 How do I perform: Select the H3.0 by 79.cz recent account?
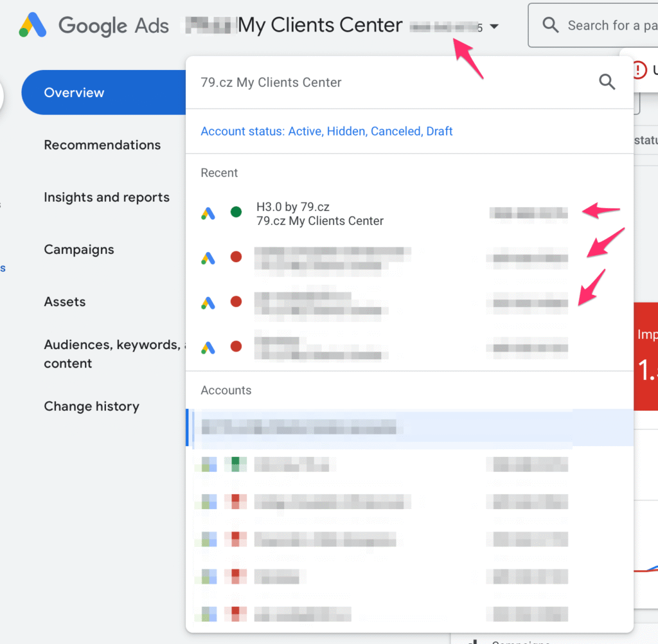click(319, 214)
